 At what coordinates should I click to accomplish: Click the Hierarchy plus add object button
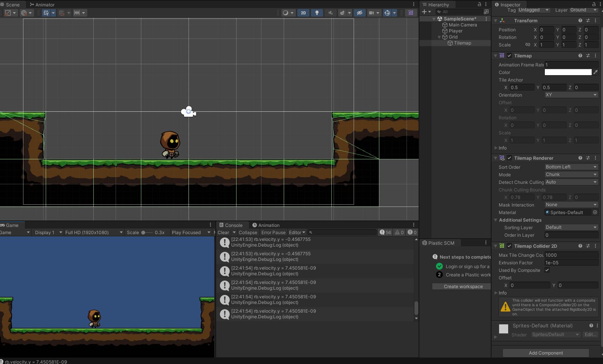[424, 12]
